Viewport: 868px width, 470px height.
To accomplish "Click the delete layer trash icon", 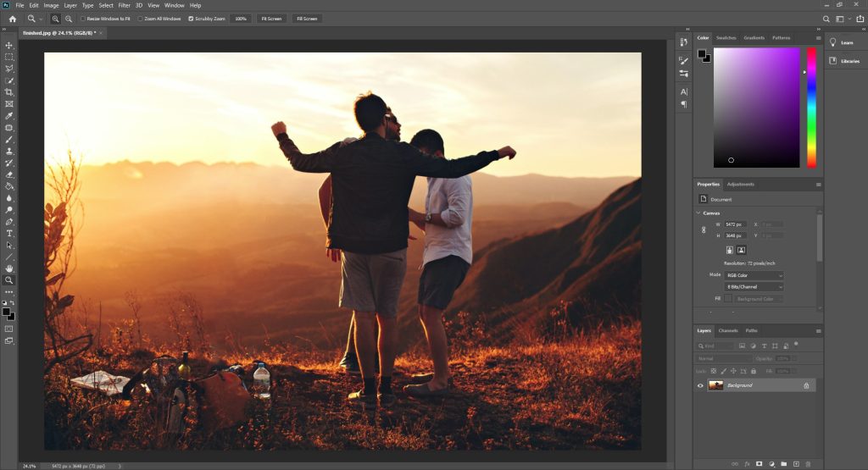I will tap(808, 464).
